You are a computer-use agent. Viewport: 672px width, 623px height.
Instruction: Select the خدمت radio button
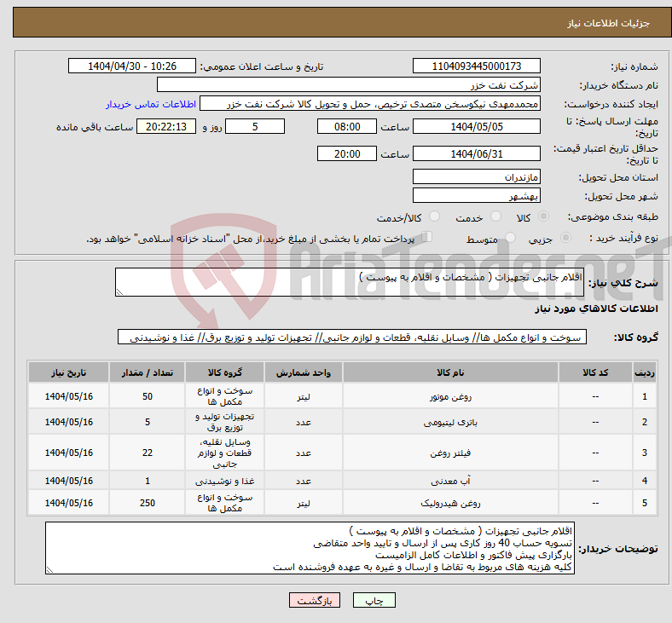point(495,216)
